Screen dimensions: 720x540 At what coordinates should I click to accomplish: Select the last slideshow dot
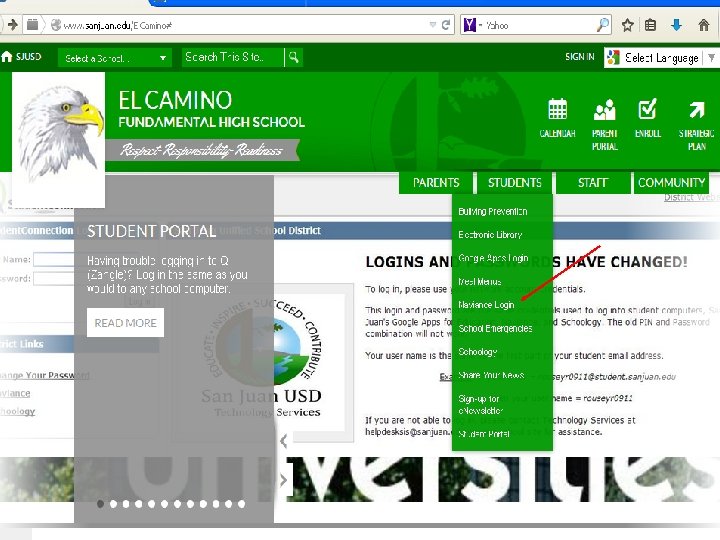click(x=242, y=504)
